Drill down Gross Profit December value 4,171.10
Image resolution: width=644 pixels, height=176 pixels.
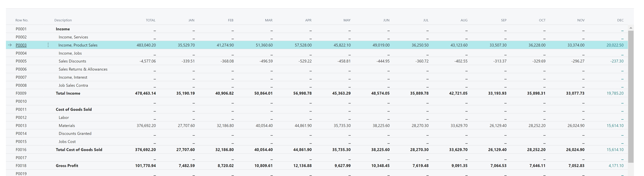(x=616, y=165)
